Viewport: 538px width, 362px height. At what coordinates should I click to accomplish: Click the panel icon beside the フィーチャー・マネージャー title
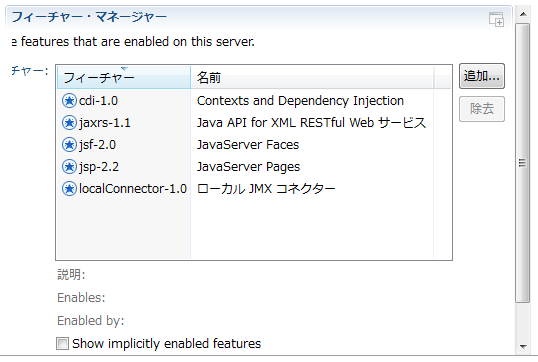coord(496,19)
